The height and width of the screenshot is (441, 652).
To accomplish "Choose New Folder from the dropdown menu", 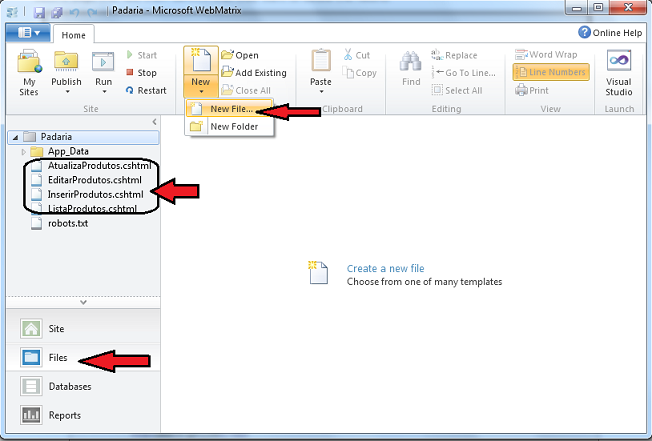I will point(229,126).
